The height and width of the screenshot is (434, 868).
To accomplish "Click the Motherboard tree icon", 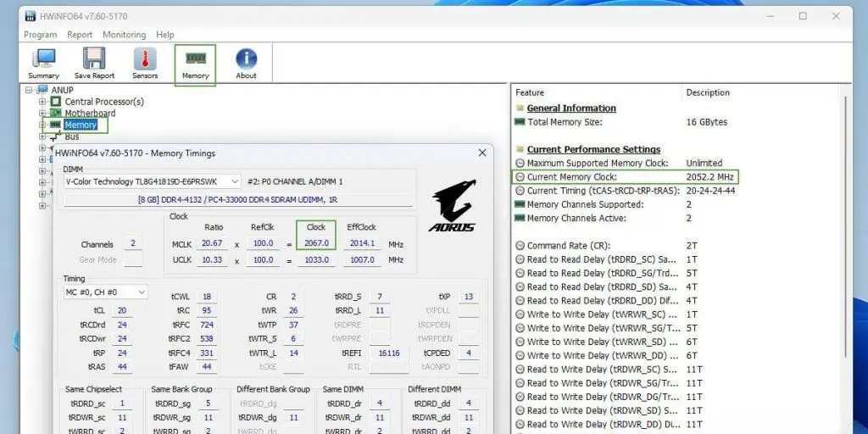I will coord(55,113).
